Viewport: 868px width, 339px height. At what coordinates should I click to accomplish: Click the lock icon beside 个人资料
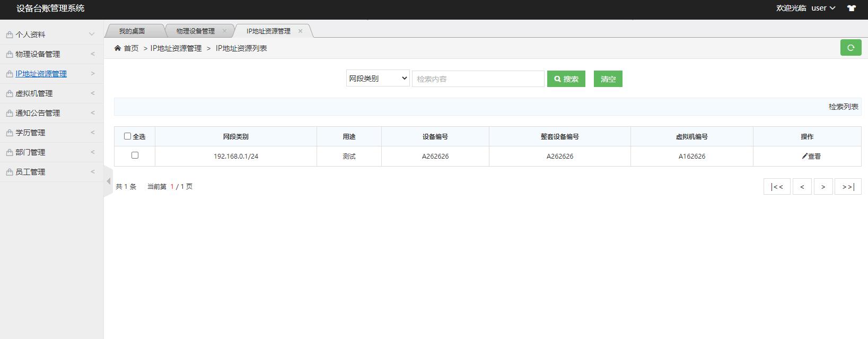pos(9,34)
